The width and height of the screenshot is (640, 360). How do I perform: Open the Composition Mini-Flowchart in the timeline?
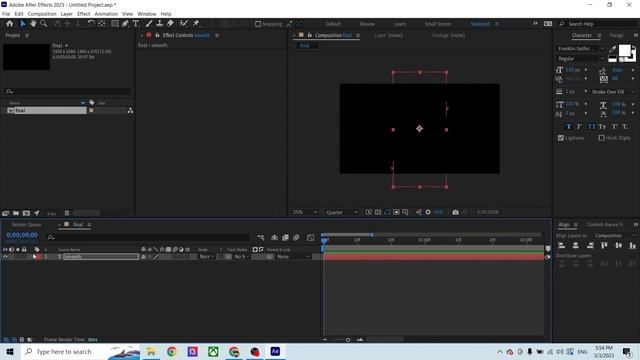click(x=261, y=237)
